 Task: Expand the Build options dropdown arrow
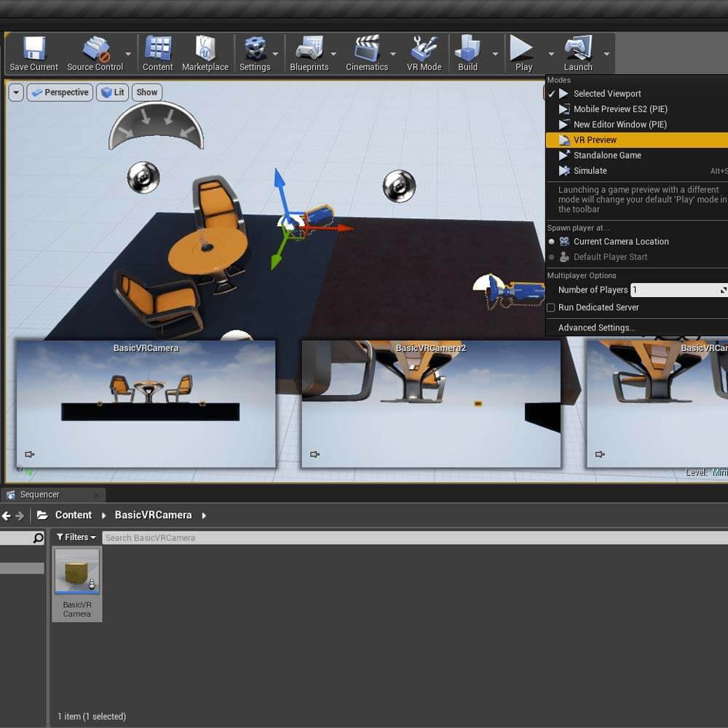coord(495,54)
